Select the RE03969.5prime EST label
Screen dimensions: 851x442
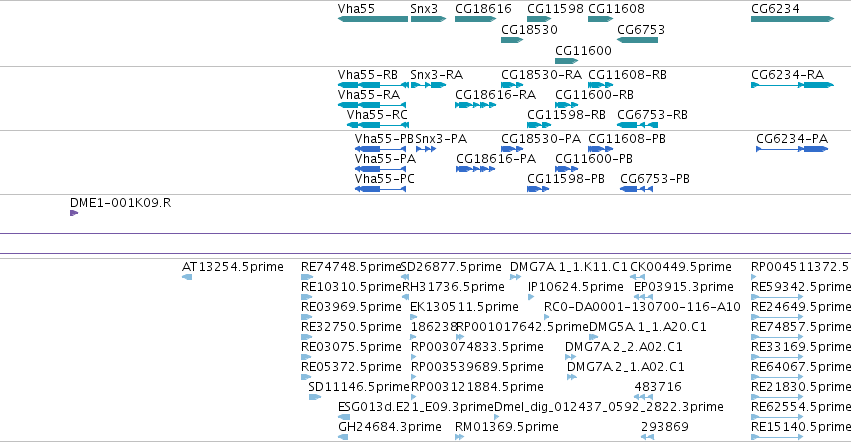[351, 306]
